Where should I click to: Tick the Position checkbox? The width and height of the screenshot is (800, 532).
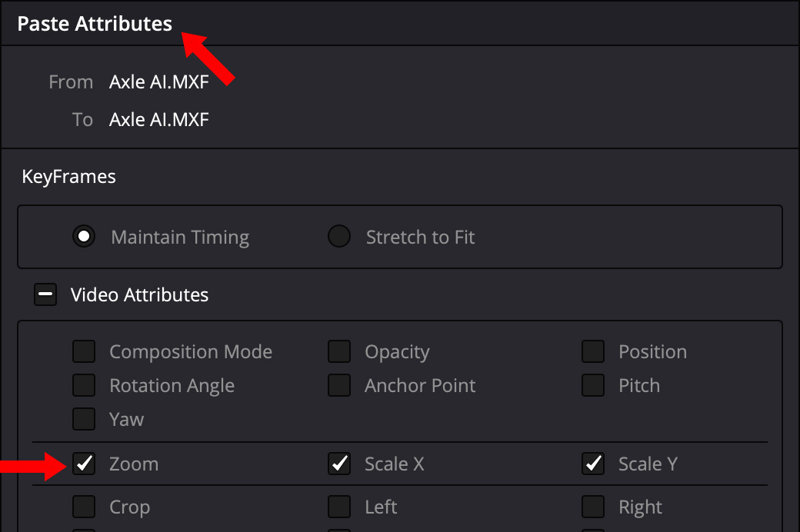click(593, 352)
